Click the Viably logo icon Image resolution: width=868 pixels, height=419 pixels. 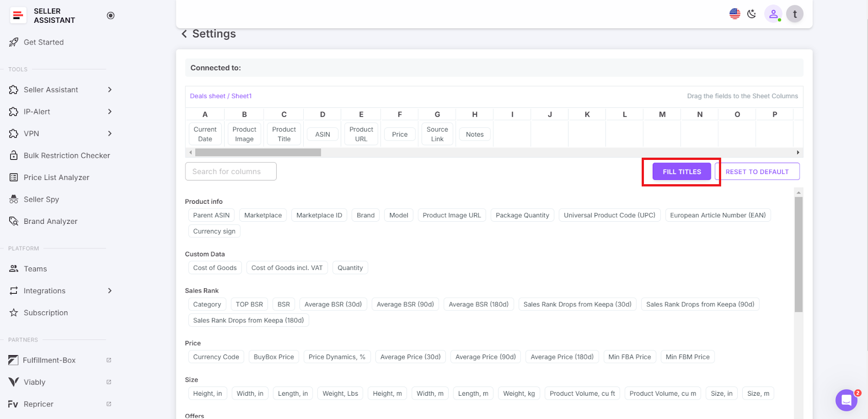pos(14,382)
